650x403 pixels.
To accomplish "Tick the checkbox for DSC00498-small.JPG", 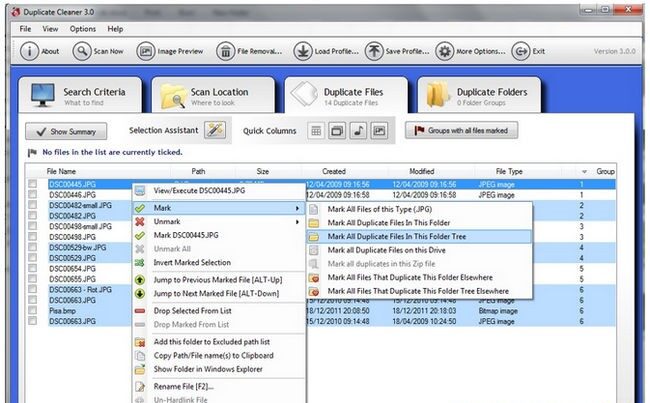I will pos(32,226).
